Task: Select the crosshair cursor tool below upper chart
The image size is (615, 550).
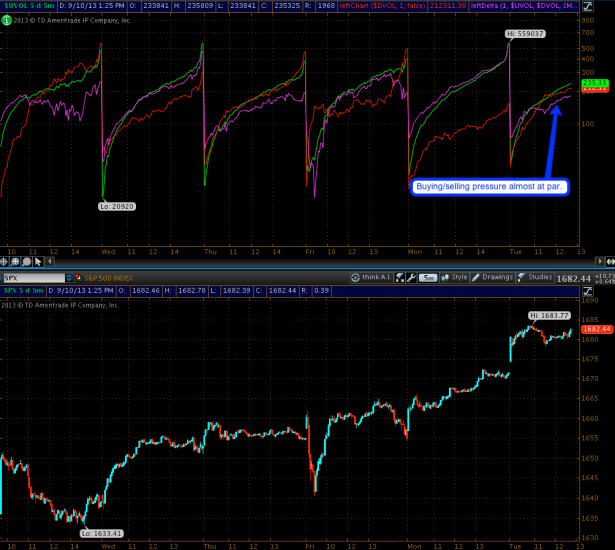Action: [x=4, y=262]
